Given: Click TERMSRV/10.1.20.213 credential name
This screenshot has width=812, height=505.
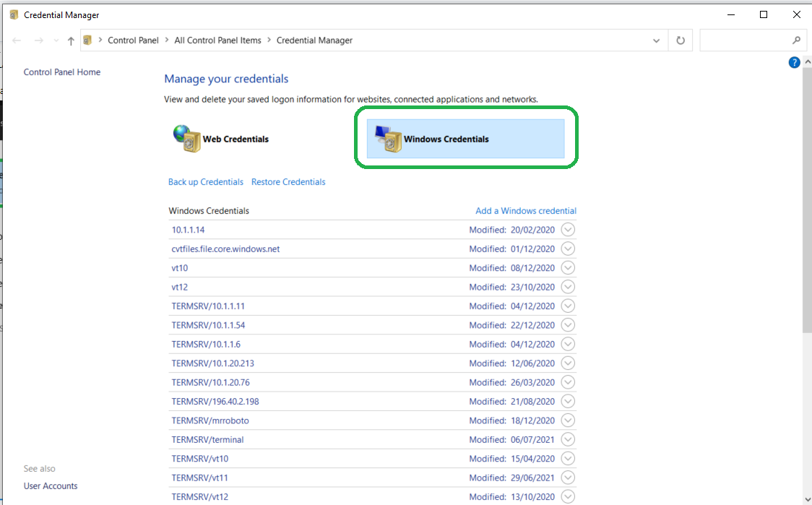Looking at the screenshot, I should pos(213,363).
